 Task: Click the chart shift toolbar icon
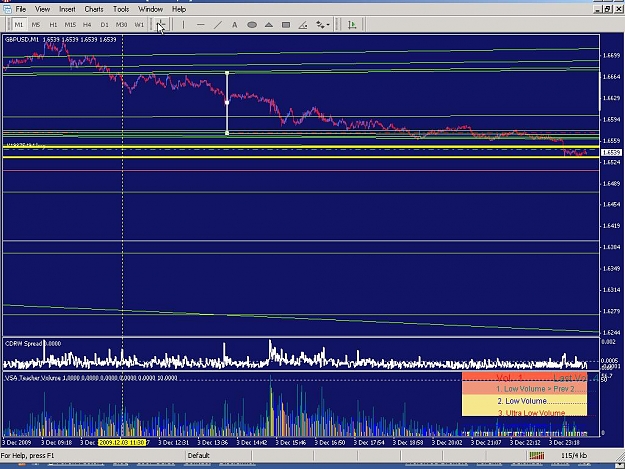[x=352, y=25]
